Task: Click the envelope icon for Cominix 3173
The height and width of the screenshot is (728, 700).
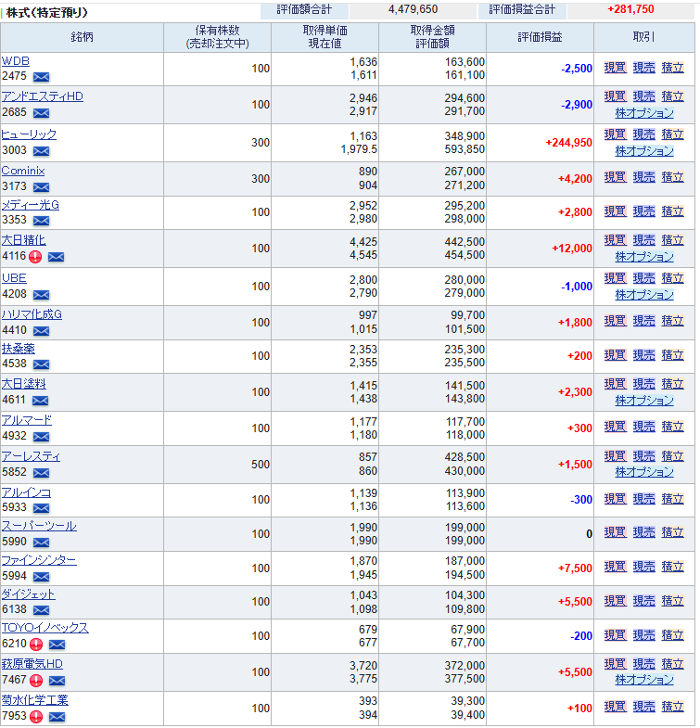Action: [x=41, y=187]
